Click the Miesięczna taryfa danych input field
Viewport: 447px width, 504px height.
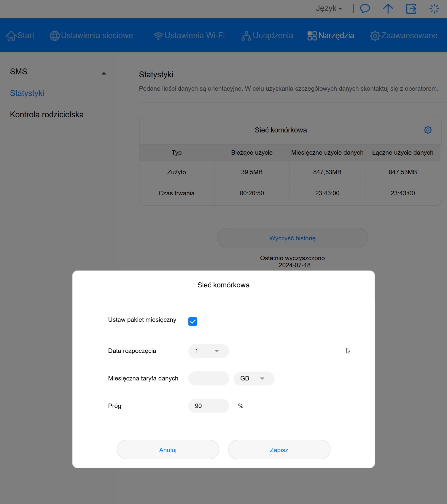click(x=209, y=378)
